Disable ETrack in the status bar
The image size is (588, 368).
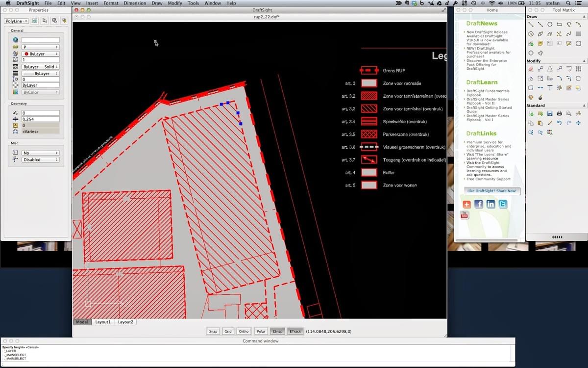295,331
